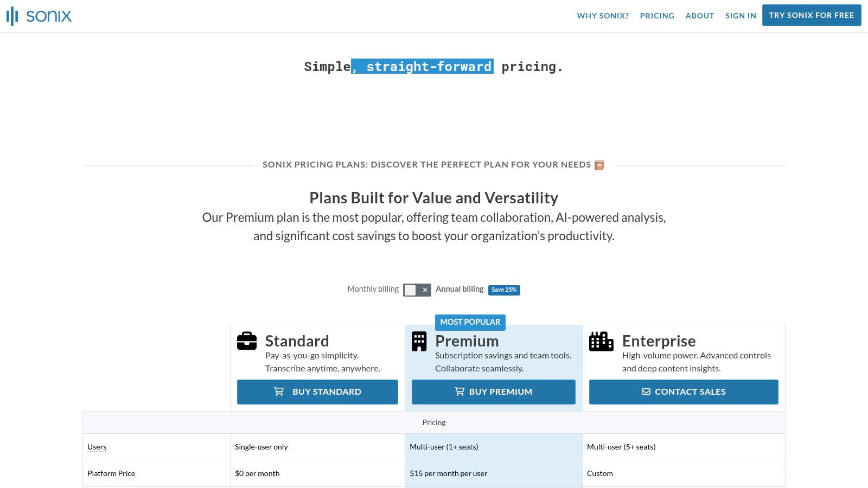Click cart icon in Buy Standard button
Screen dimensions: 868x488
click(279, 391)
